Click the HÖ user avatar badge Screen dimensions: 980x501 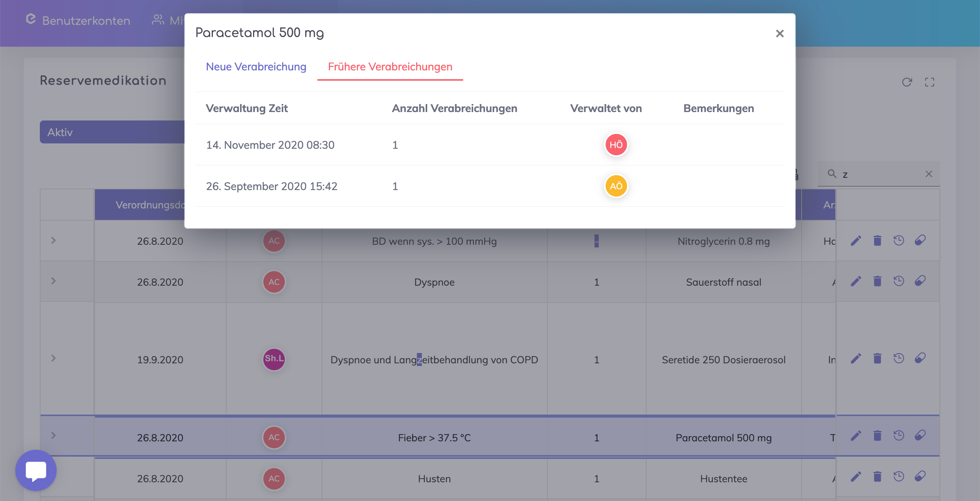click(x=616, y=145)
